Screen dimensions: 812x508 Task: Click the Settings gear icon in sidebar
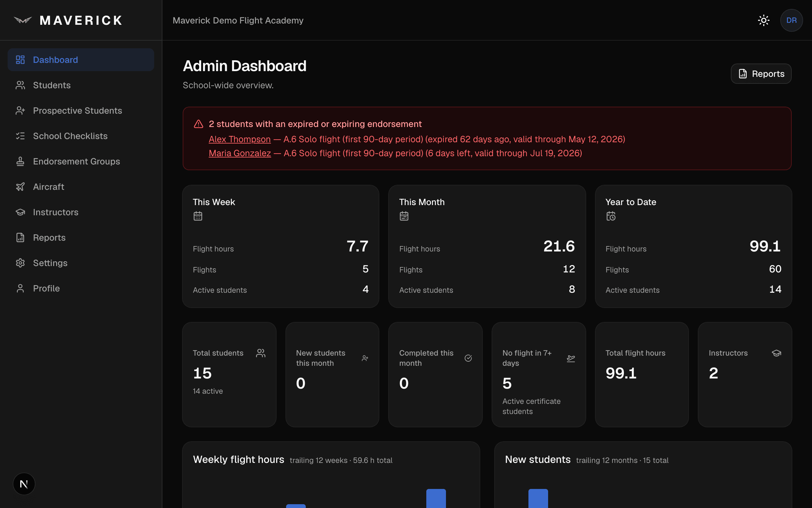pyautogui.click(x=21, y=263)
